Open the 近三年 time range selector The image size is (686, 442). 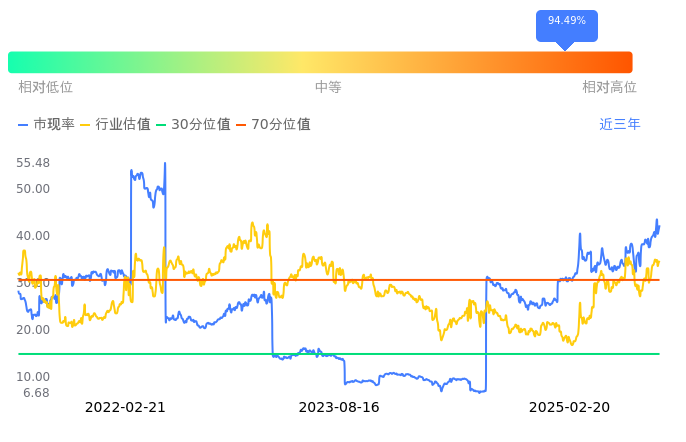coord(620,125)
